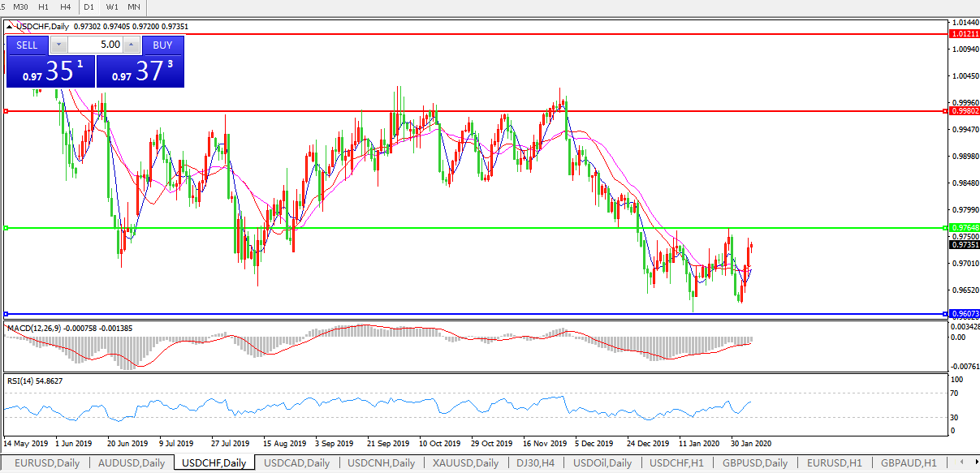Select the MN monthly timeframe
980x473 pixels.
(x=134, y=6)
